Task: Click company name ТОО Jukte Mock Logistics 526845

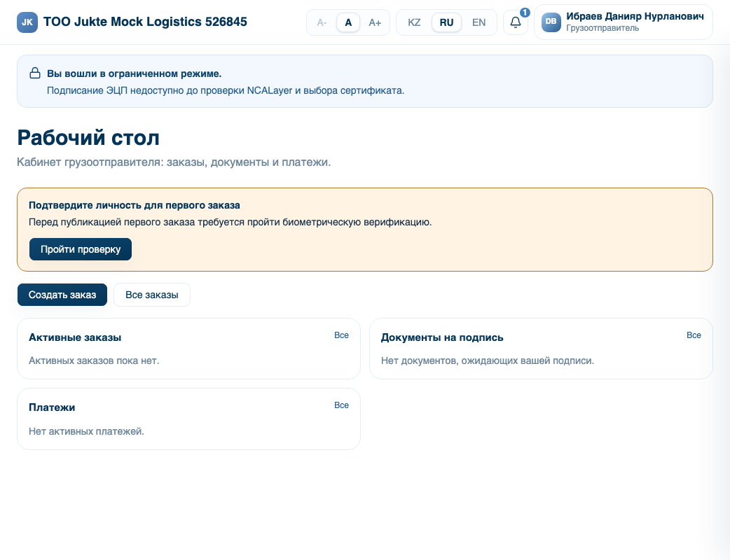Action: [145, 22]
